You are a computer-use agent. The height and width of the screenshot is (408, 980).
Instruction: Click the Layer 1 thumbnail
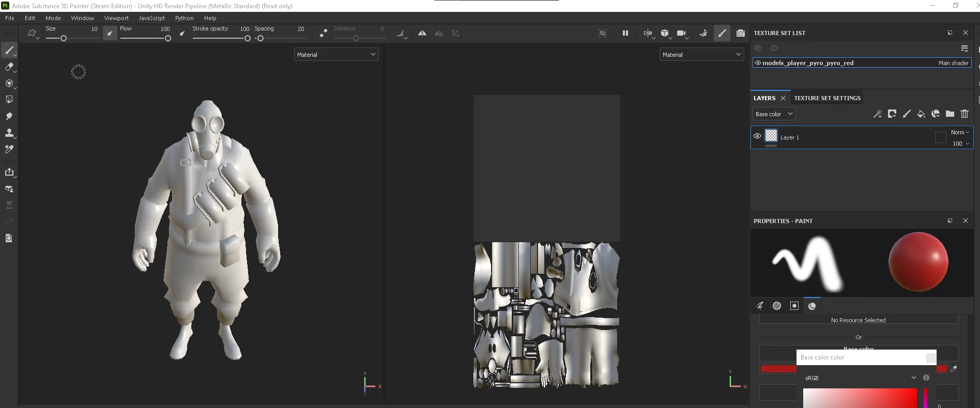tap(771, 135)
